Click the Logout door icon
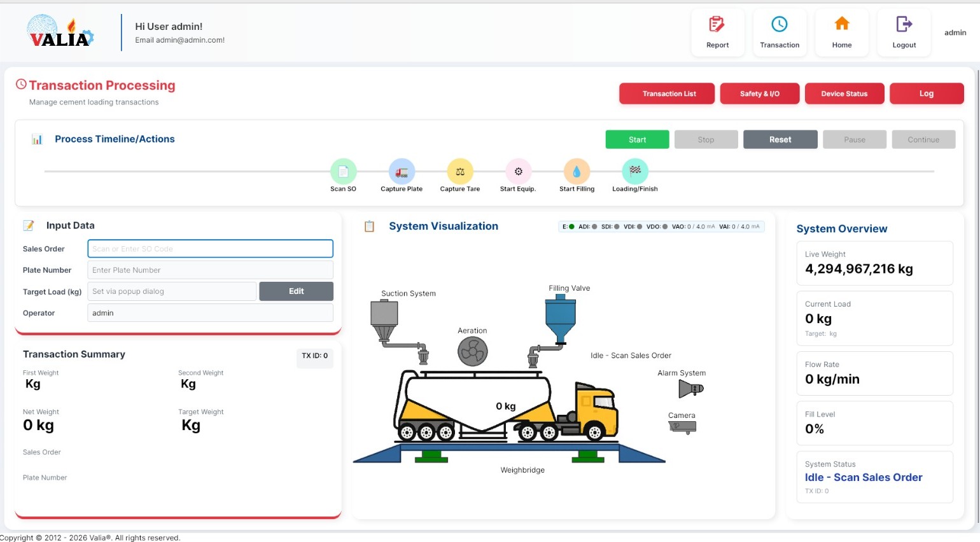 [904, 24]
